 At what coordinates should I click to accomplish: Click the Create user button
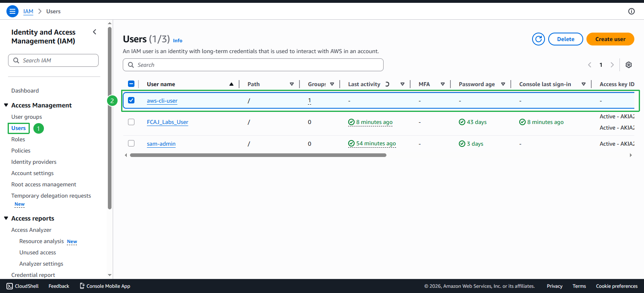click(610, 39)
